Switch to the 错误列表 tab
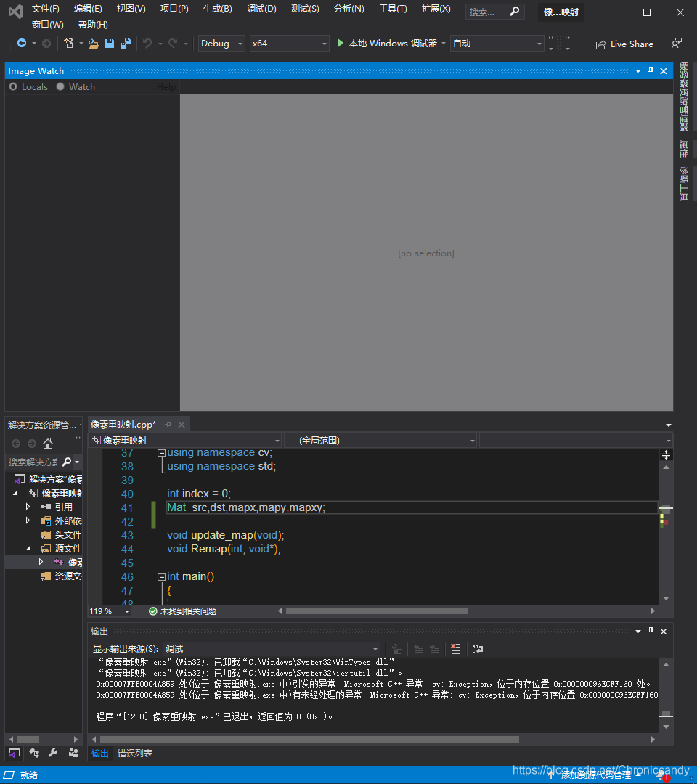This screenshot has width=697, height=784. [135, 753]
